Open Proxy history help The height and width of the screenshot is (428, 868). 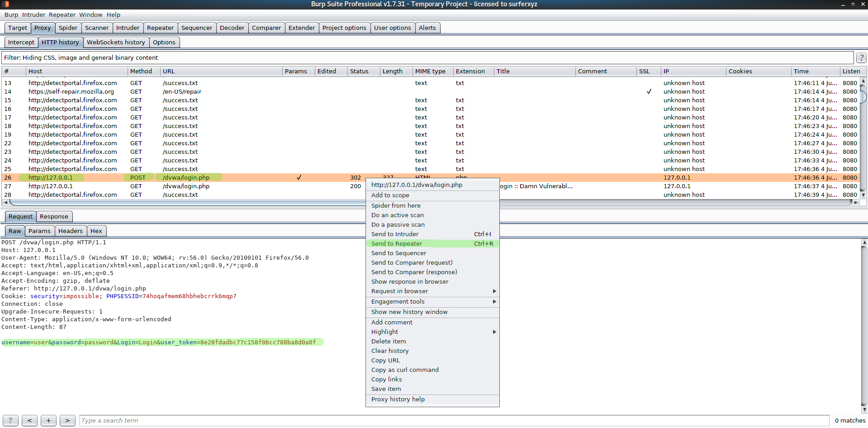pos(432,399)
